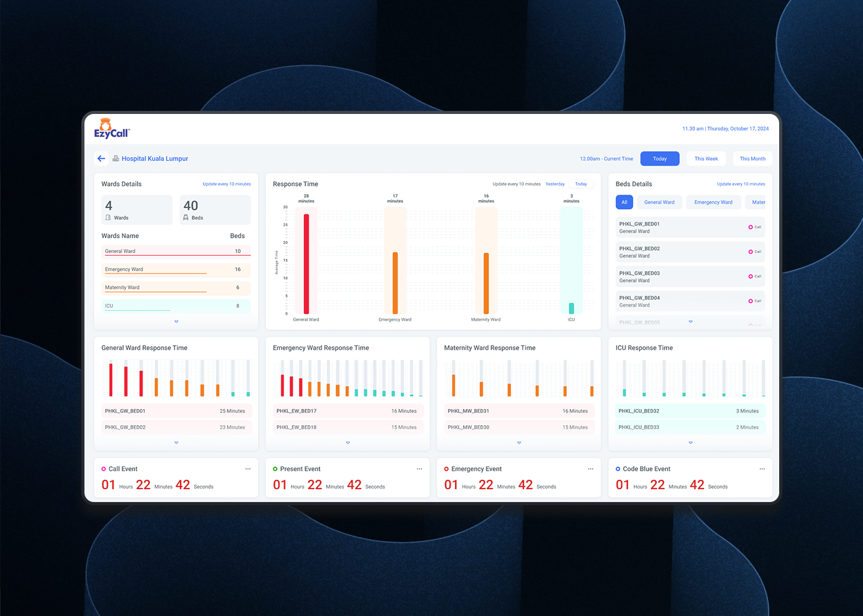This screenshot has width=863, height=616.
Task: Expand General Ward Response Time list
Action: 176,443
